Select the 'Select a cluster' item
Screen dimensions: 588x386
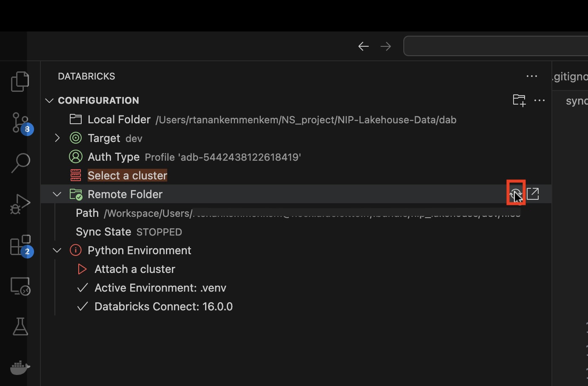(127, 176)
